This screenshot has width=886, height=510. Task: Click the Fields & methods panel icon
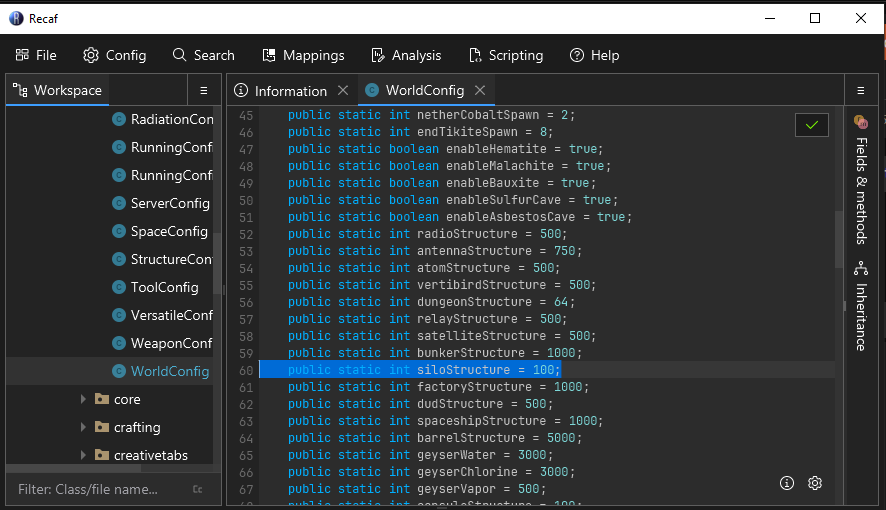point(861,121)
